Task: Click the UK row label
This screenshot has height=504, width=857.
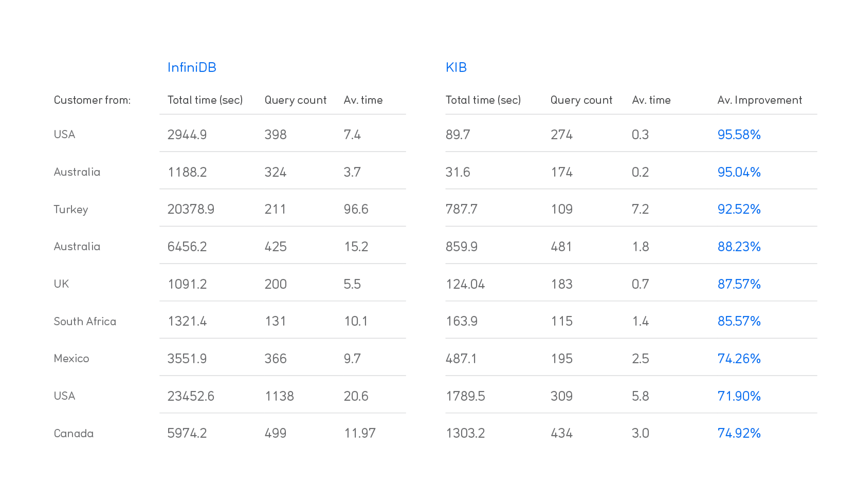Action: pos(61,284)
